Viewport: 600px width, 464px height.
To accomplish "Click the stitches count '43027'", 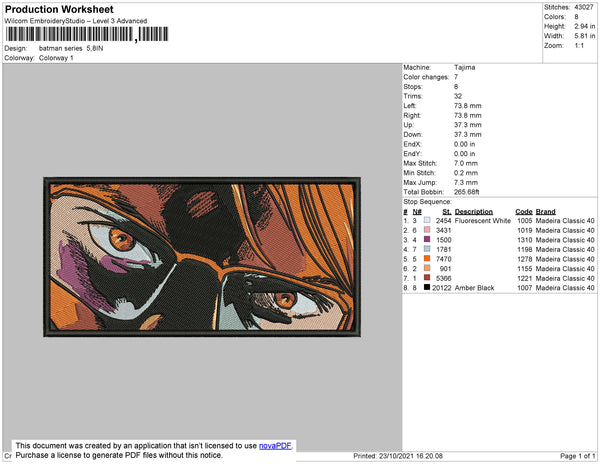I will (584, 7).
